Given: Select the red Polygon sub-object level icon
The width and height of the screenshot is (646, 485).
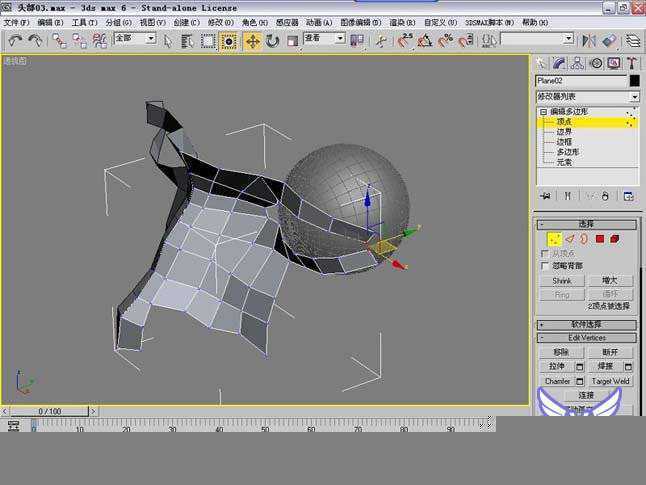Looking at the screenshot, I should coord(600,239).
